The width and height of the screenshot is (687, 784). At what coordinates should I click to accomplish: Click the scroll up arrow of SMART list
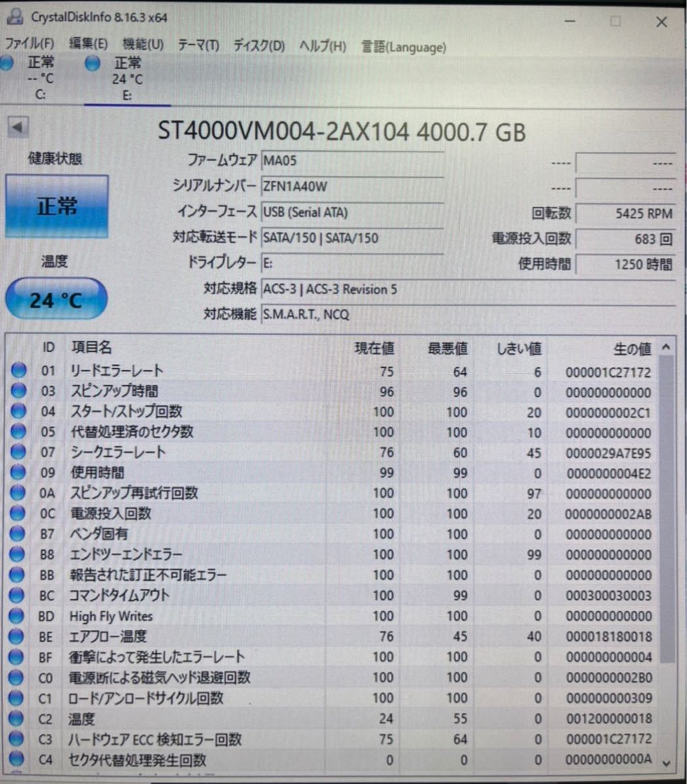coord(666,347)
